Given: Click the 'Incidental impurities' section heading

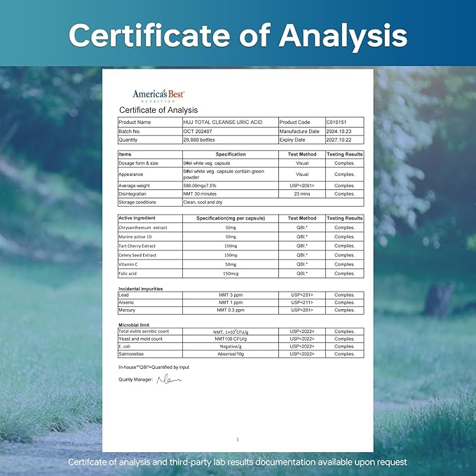Looking at the screenshot, I should click(140, 289).
